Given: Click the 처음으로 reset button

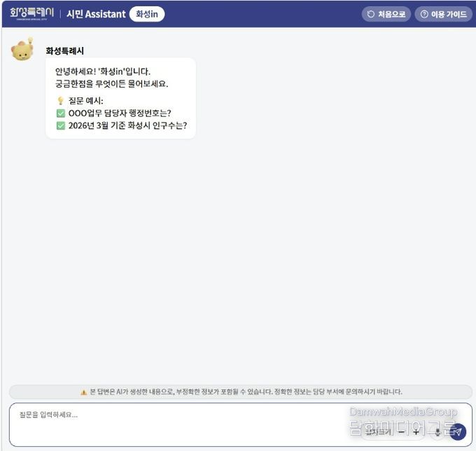Looking at the screenshot, I should (386, 14).
